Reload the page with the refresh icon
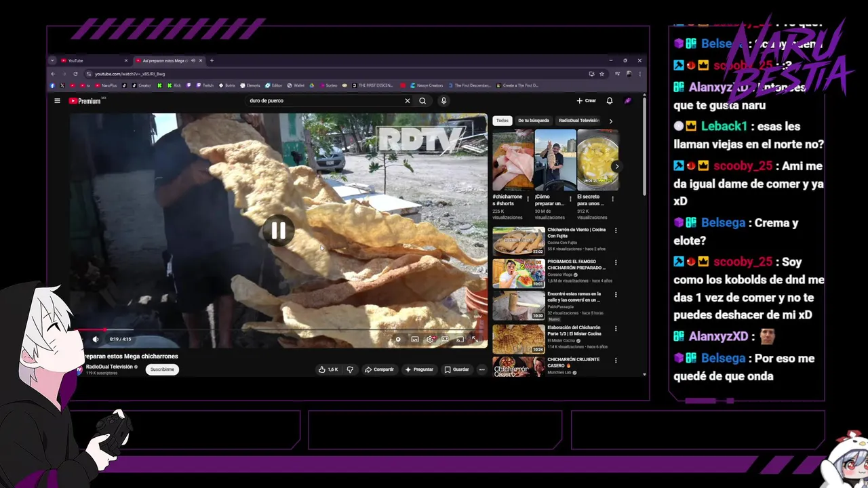Screen dimensions: 868x488 point(75,74)
